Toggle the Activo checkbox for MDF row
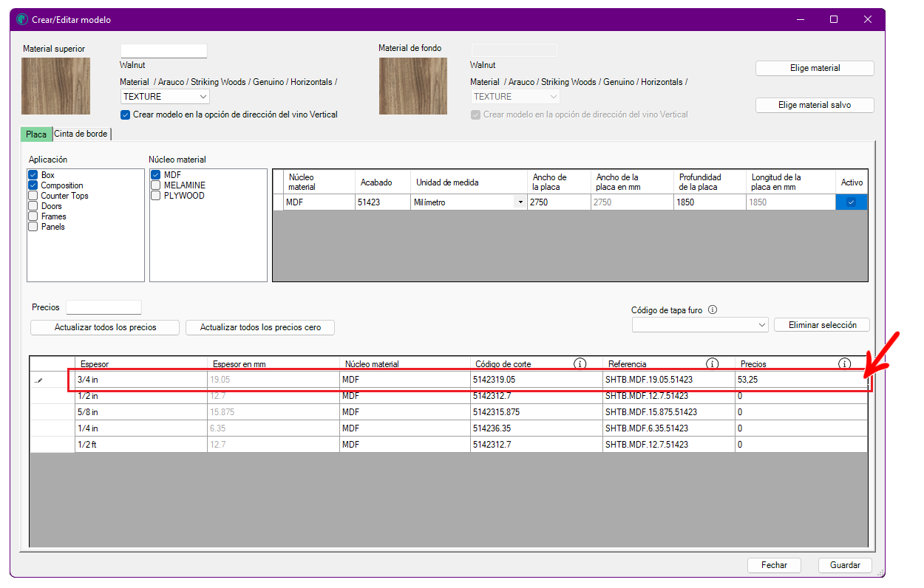Viewport: 924px width, 588px height. [x=851, y=202]
